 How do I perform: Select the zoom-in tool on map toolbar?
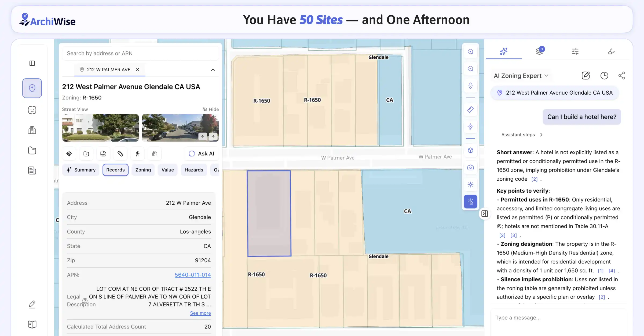[x=470, y=51]
